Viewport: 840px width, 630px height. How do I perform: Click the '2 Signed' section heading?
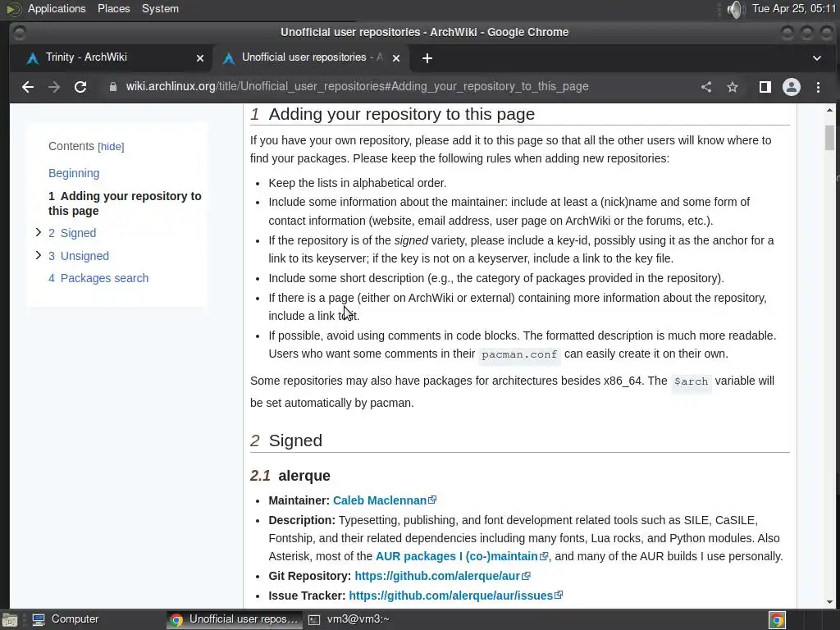(x=286, y=441)
